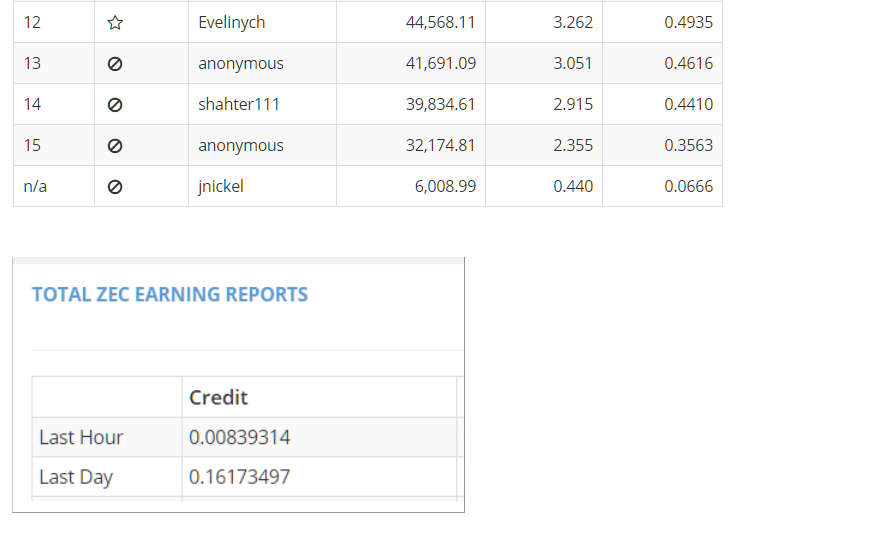Screen dimensions: 891x542
Task: Click rank number 15
Action: [32, 145]
